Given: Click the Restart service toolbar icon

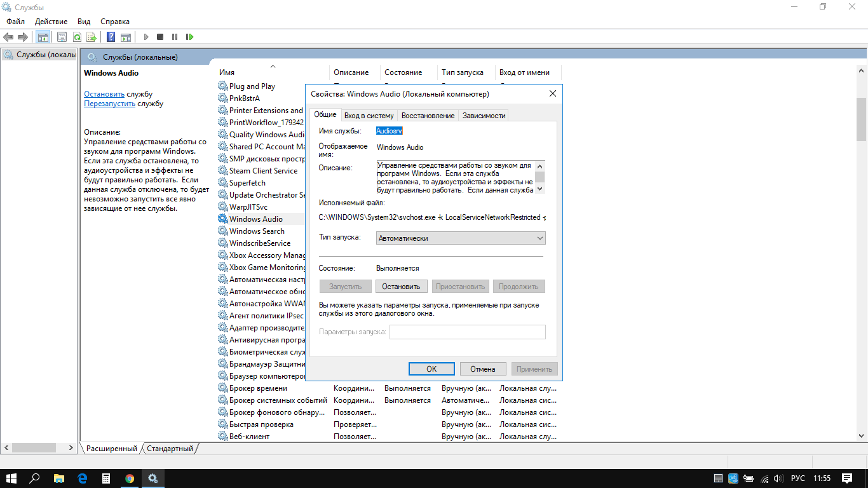Looking at the screenshot, I should 189,37.
